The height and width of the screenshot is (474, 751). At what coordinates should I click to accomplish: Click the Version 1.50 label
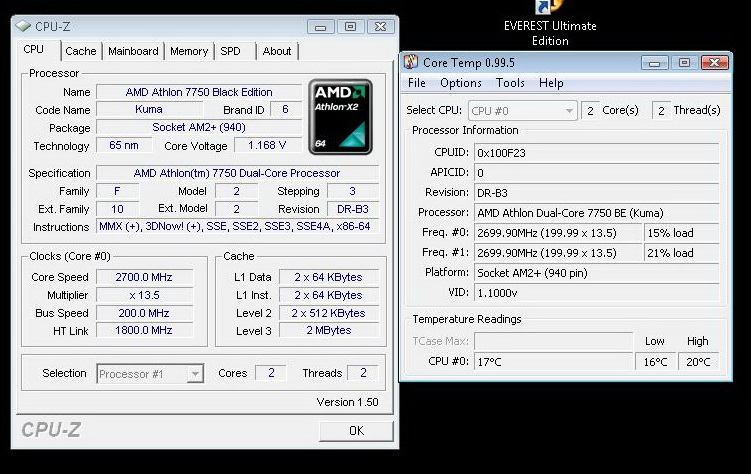tap(347, 402)
